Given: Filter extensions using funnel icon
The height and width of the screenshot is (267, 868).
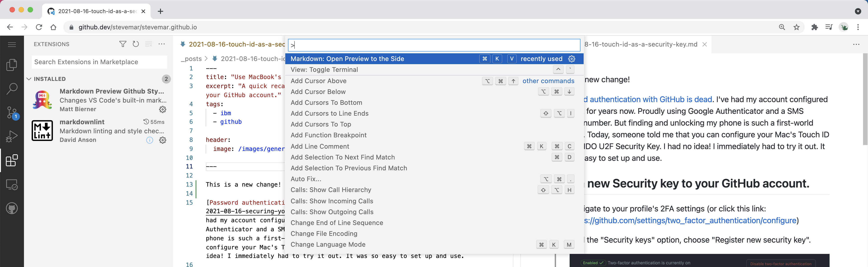Looking at the screenshot, I should [x=123, y=44].
